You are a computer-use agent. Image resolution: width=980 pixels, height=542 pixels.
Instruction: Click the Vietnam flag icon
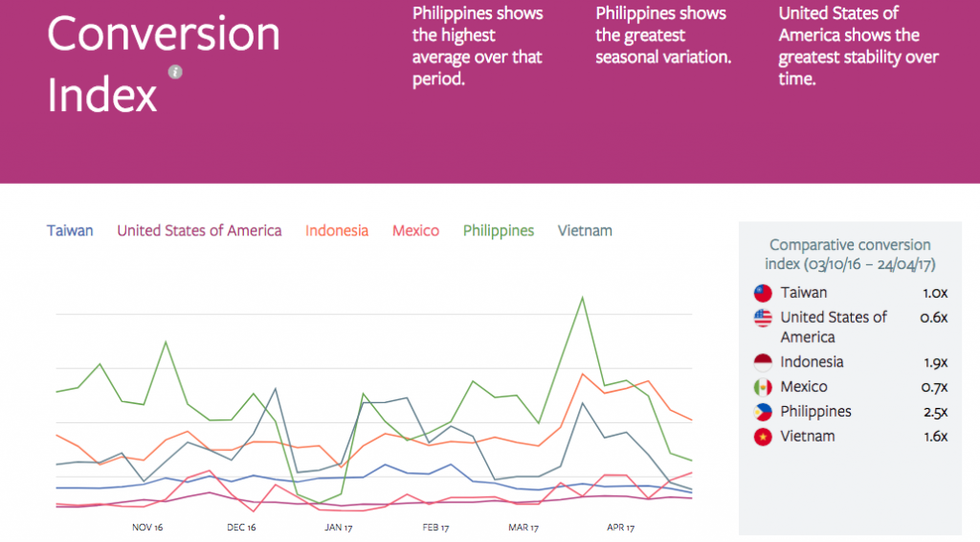tap(763, 438)
